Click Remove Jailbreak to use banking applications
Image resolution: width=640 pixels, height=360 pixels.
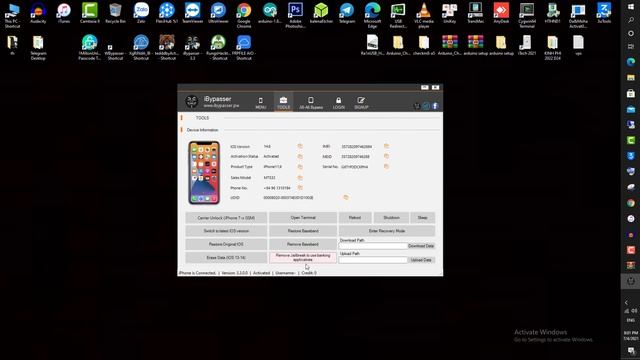pyautogui.click(x=303, y=258)
